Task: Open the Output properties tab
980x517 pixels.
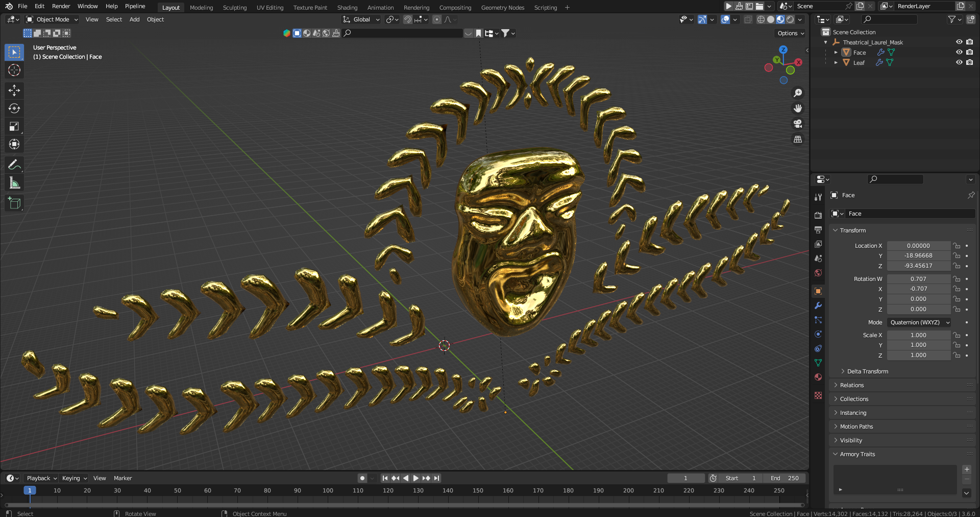Action: 818,230
